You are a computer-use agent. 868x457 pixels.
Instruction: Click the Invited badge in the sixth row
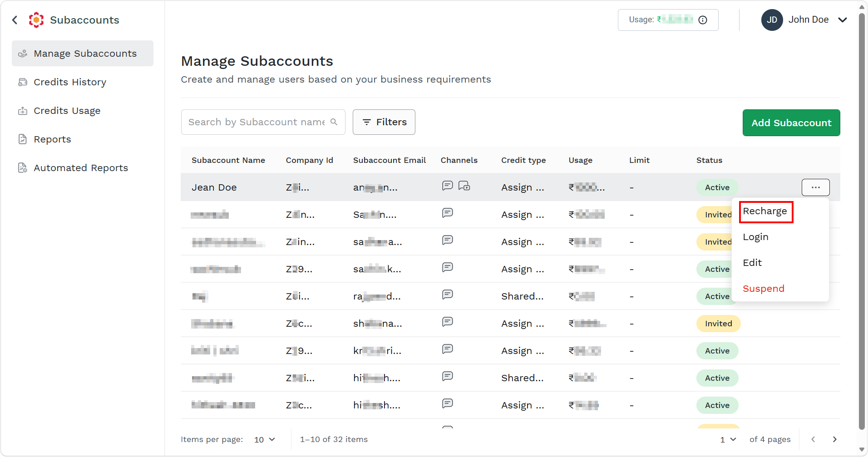[719, 324]
